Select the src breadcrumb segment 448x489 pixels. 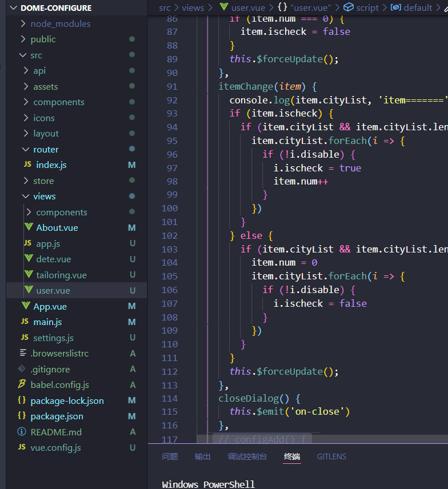(165, 8)
